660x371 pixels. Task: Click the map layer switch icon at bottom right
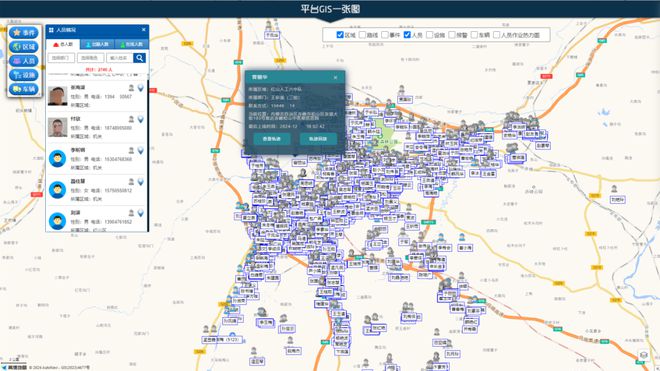pyautogui.click(x=644, y=355)
